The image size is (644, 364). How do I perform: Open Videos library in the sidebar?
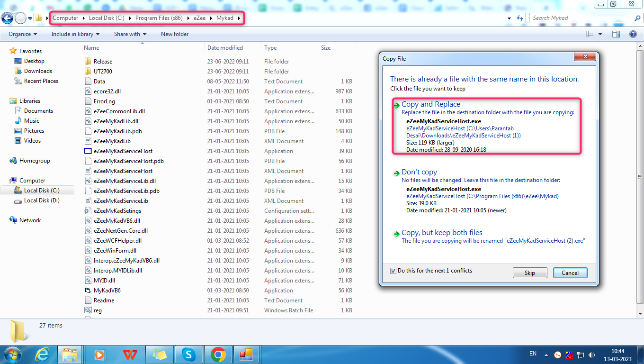coord(32,141)
